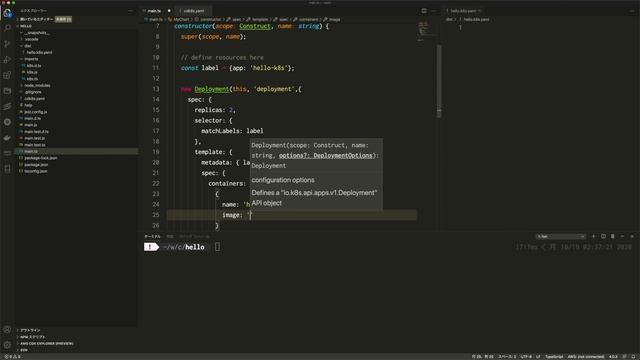The height and width of the screenshot is (360, 640).
Task: Click the errors and warnings status indicator
Action: (12, 357)
